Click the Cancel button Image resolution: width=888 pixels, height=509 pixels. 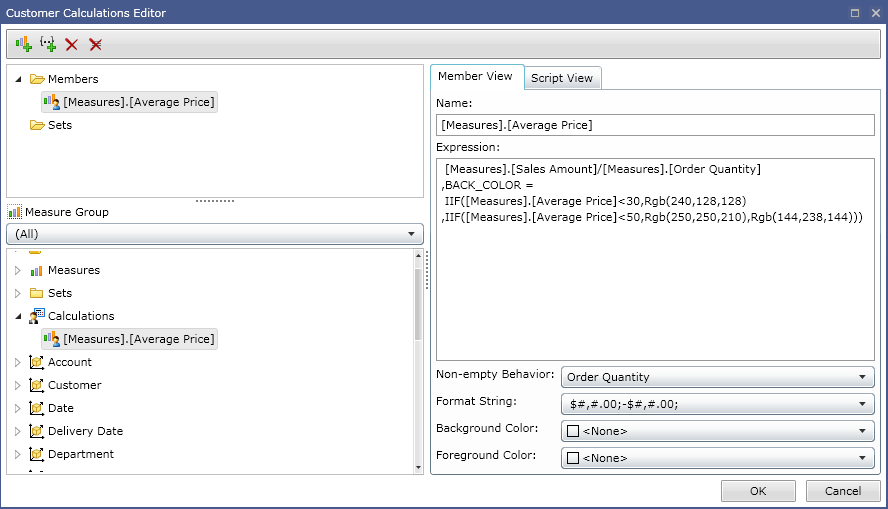843,491
